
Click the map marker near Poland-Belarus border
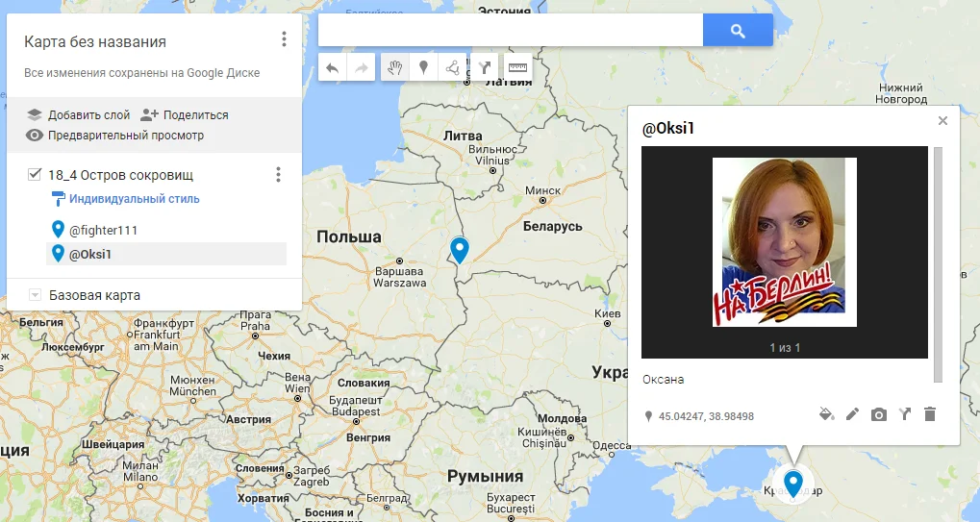tap(460, 250)
